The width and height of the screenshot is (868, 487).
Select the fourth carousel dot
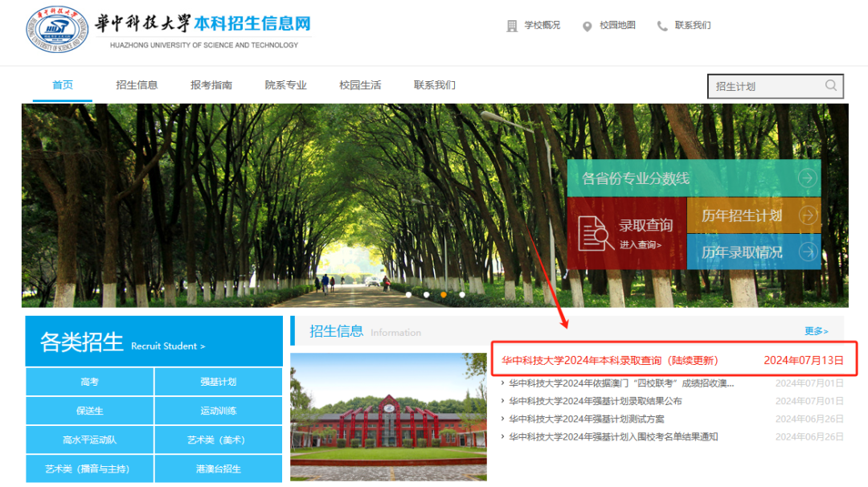pyautogui.click(x=462, y=295)
